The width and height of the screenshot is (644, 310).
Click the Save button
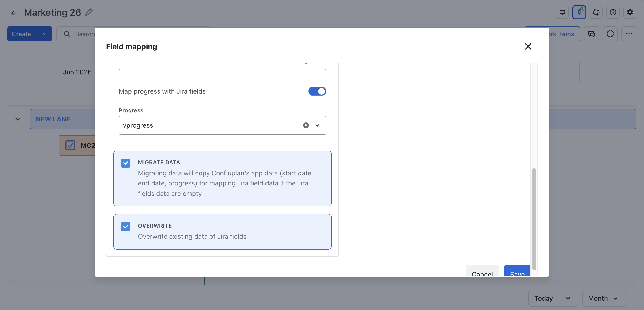517,271
